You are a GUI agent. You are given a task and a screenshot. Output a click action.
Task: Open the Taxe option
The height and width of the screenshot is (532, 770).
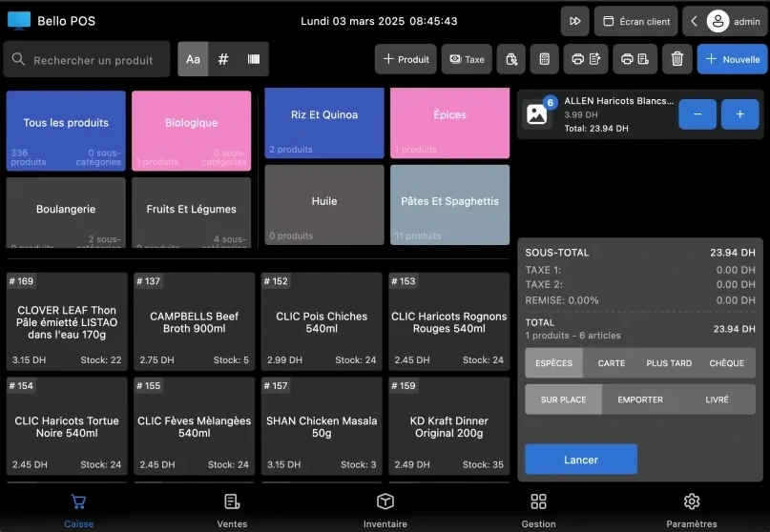467,59
